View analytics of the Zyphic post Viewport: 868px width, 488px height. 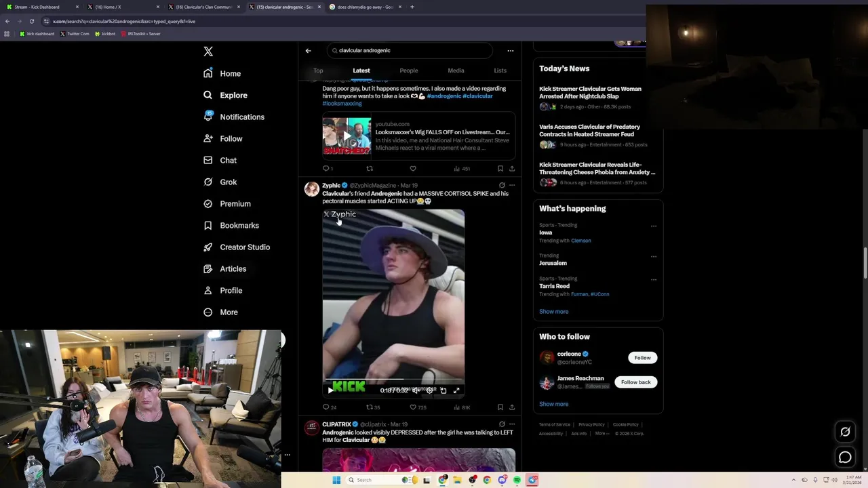click(462, 407)
